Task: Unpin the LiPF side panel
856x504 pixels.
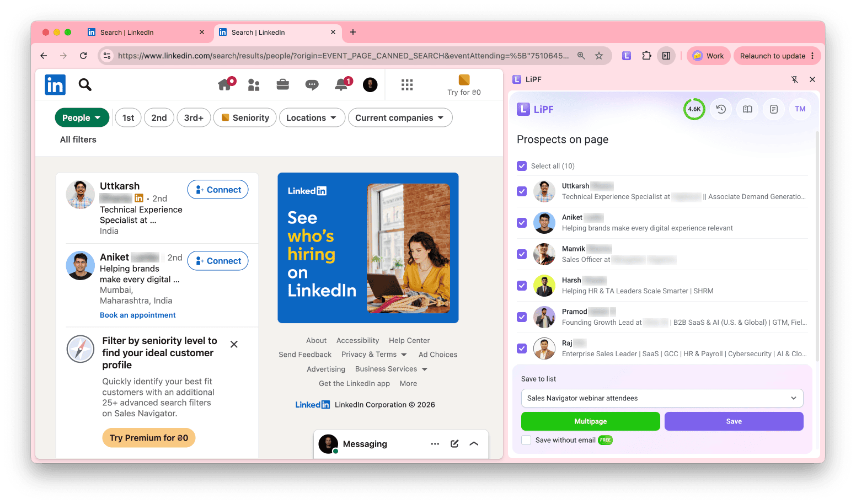Action: [x=795, y=79]
